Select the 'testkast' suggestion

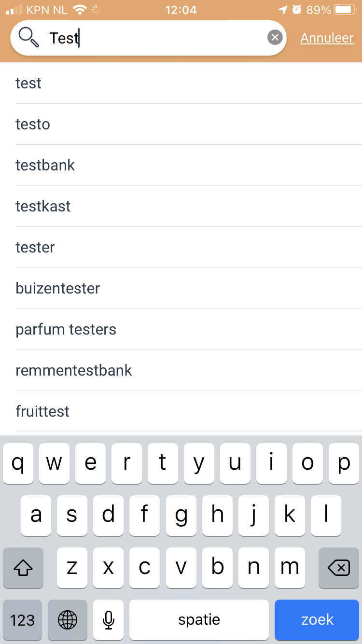pyautogui.click(x=189, y=206)
